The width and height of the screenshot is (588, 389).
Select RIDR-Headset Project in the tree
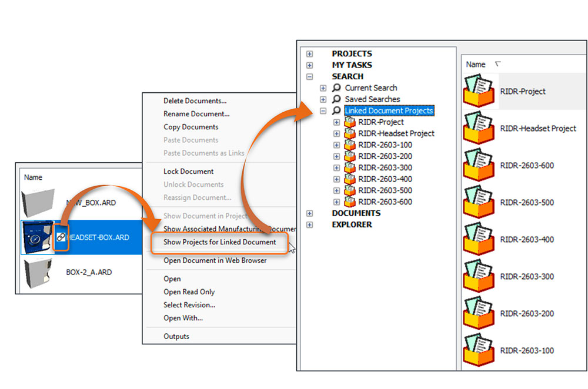396,133
